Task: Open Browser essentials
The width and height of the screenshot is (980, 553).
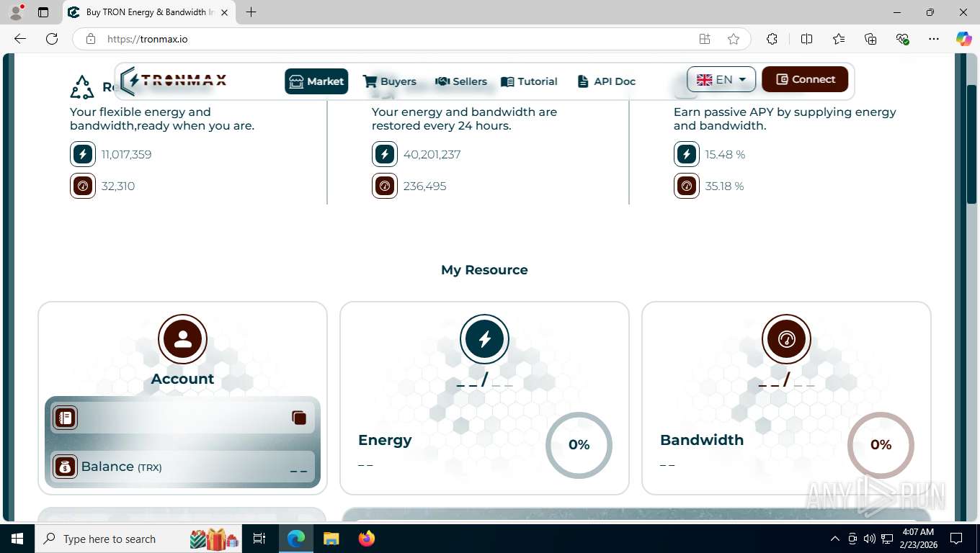Action: point(902,39)
